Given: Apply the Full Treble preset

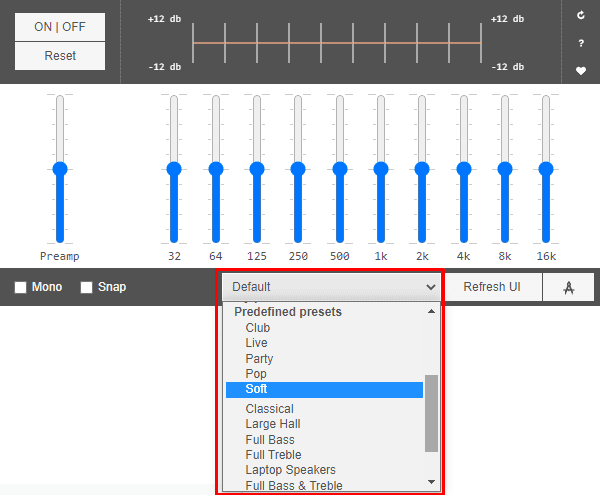Looking at the screenshot, I should click(273, 454).
